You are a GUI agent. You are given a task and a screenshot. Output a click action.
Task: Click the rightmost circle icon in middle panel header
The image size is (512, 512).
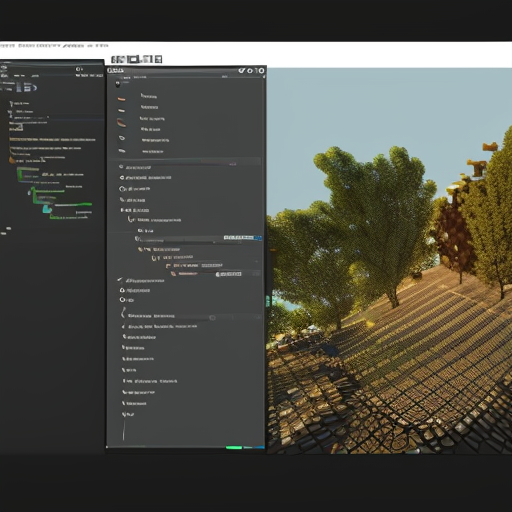pyautogui.click(x=261, y=70)
